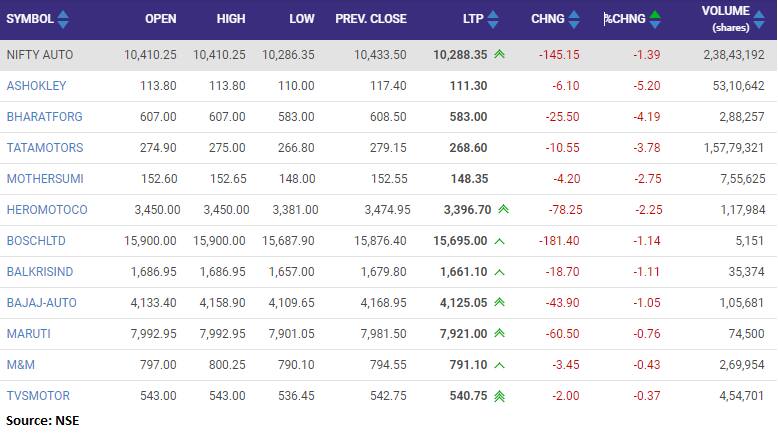The image size is (778, 435).
Task: Open BOSCHLTD stock link
Action: point(36,241)
